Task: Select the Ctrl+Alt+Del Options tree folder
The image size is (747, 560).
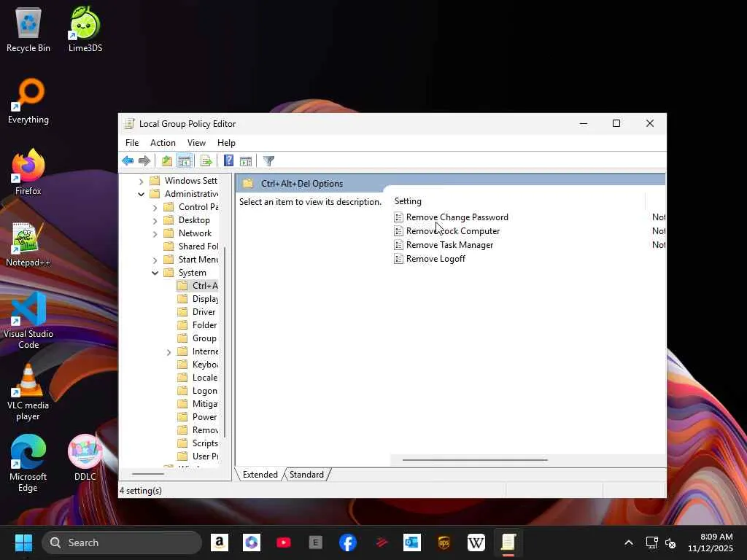Action: click(x=197, y=286)
